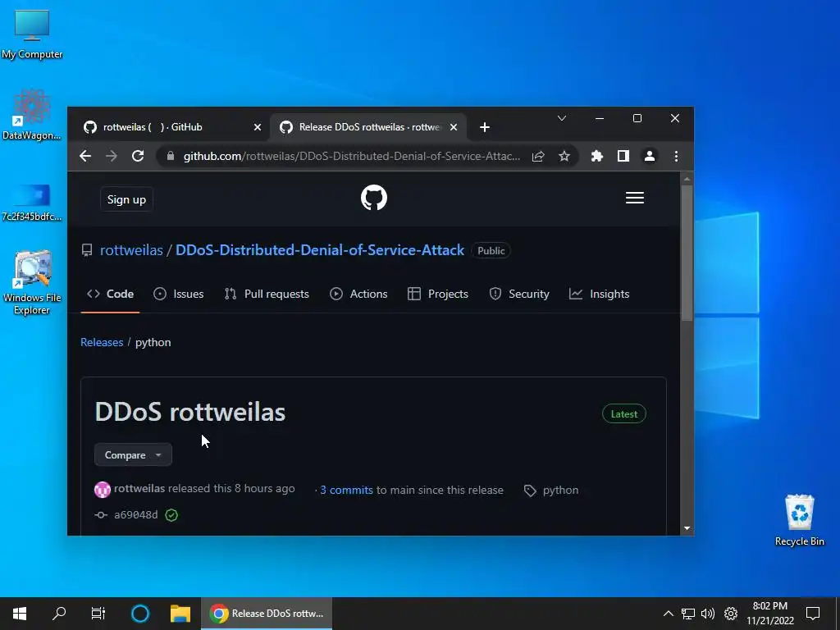The height and width of the screenshot is (630, 840).
Task: Open commit a69048d link
Action: tap(136, 515)
